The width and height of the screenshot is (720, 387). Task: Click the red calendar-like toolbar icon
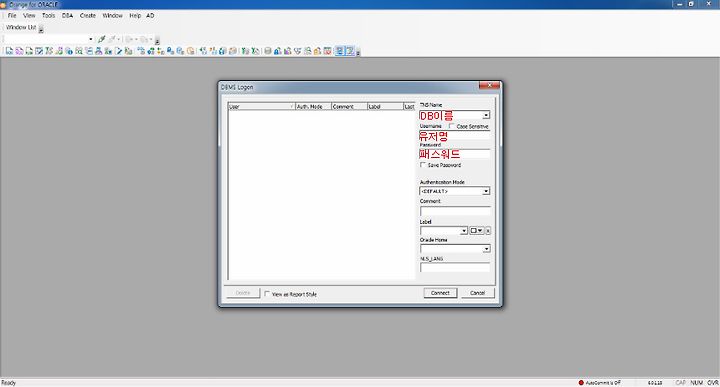click(327, 51)
